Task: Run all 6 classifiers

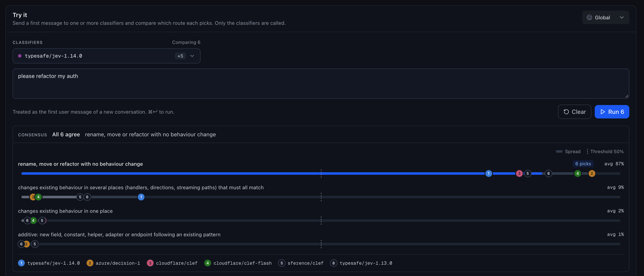Action: click(611, 112)
